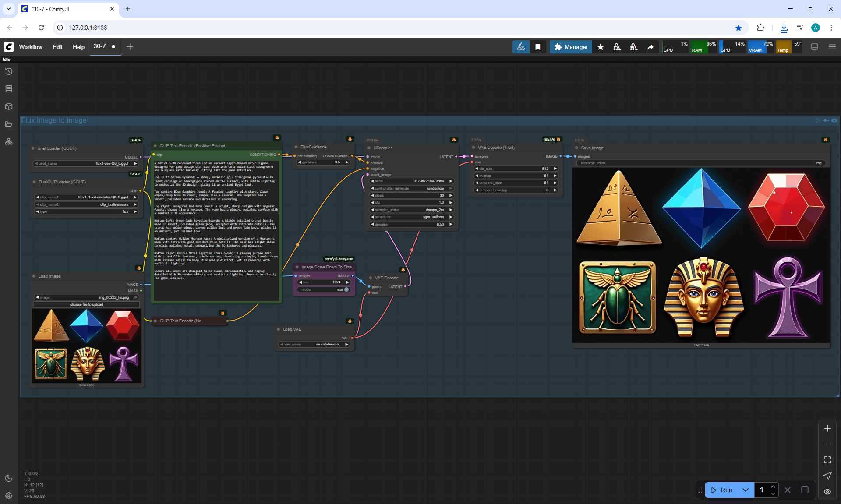
Task: Click the bookmark icon in top toolbar
Action: 538,47
